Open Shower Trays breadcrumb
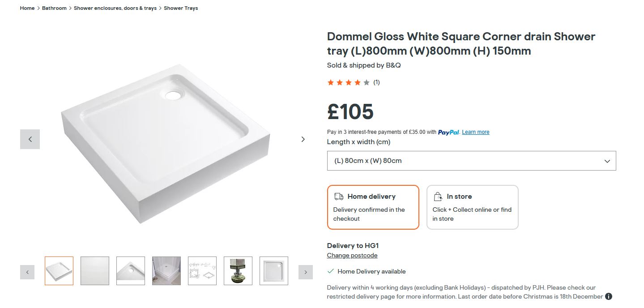The width and height of the screenshot is (644, 308). click(x=181, y=8)
